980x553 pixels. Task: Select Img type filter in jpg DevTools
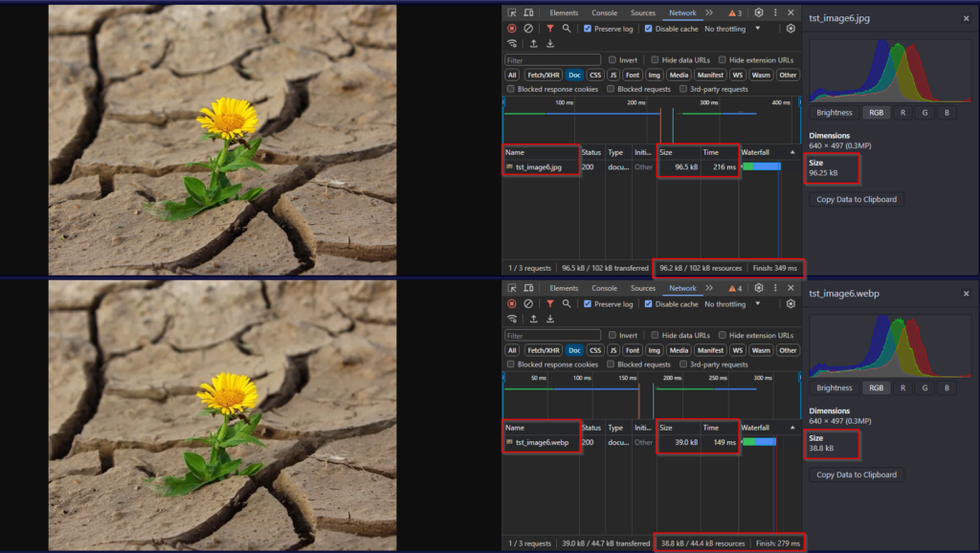[655, 75]
